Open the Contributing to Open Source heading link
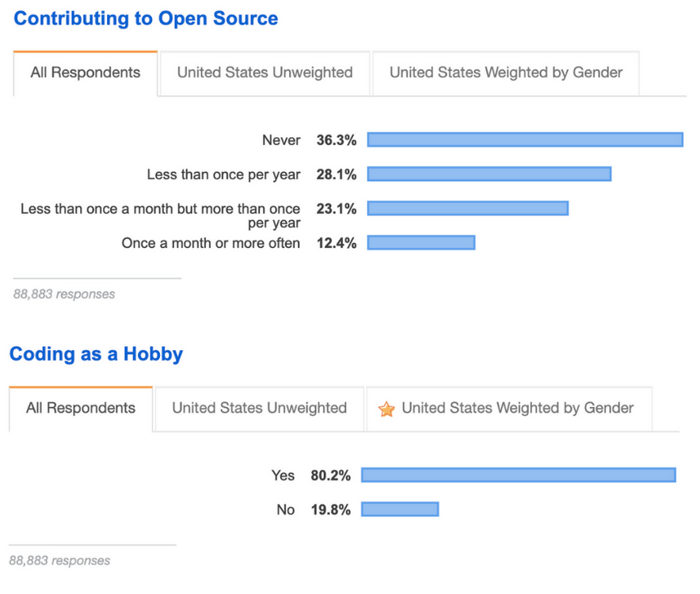Image resolution: width=700 pixels, height=594 pixels. point(145,18)
